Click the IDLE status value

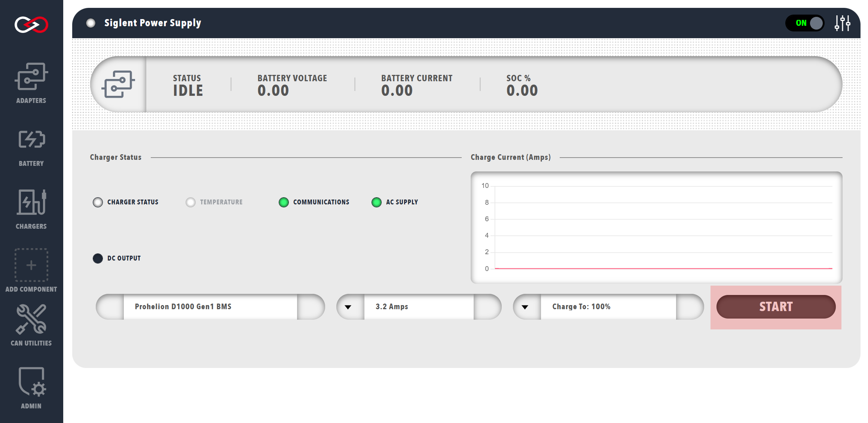[x=188, y=91]
